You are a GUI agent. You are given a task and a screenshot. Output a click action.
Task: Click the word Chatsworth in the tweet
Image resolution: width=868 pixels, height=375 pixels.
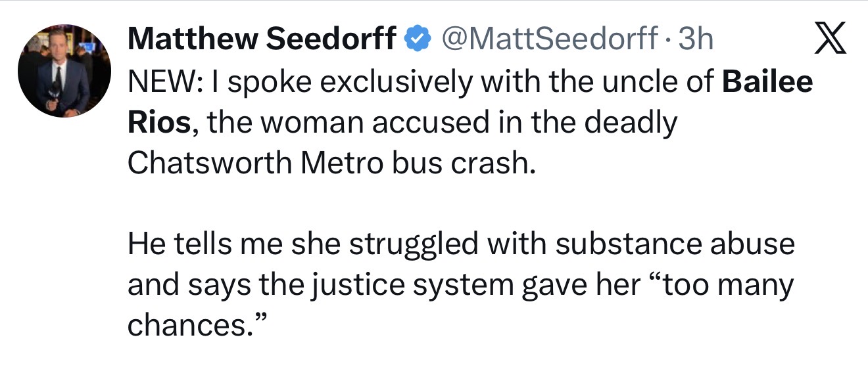pos(210,164)
